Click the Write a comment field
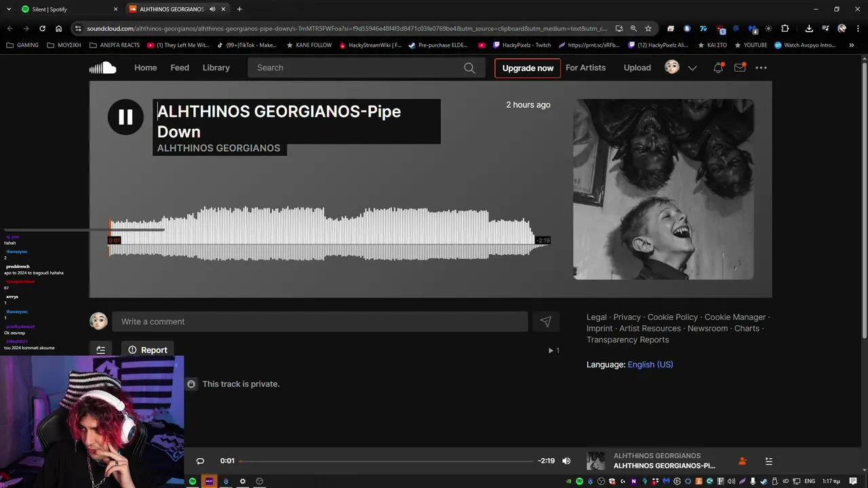 (320, 321)
